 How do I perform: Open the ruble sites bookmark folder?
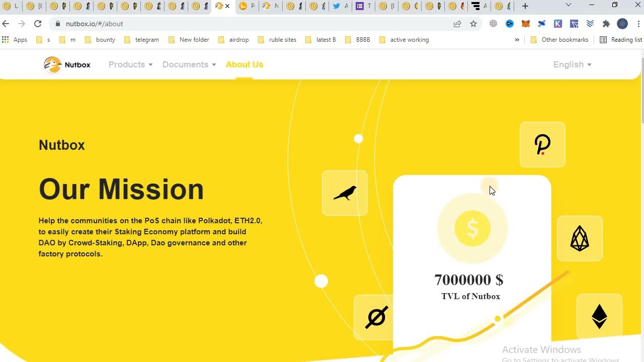click(x=277, y=40)
